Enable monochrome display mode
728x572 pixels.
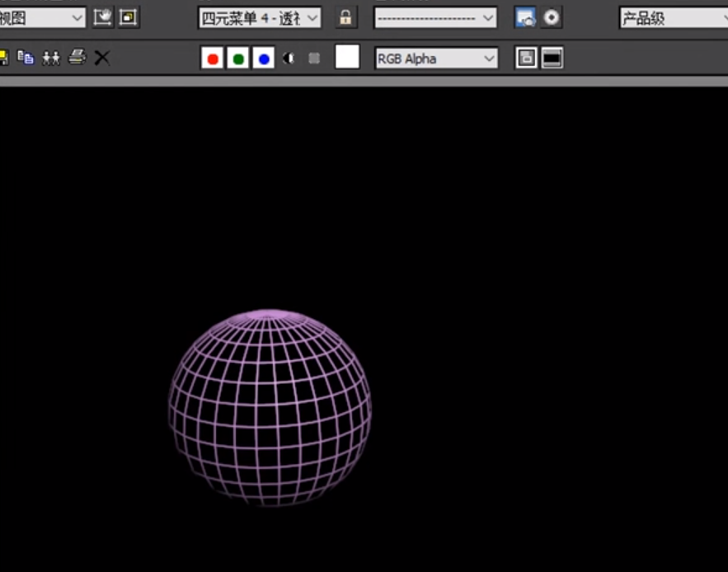point(287,58)
